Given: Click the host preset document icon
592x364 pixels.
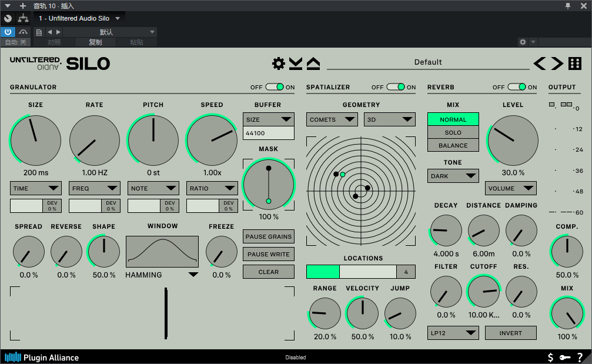Looking at the screenshot, I should pyautogui.click(x=39, y=32).
